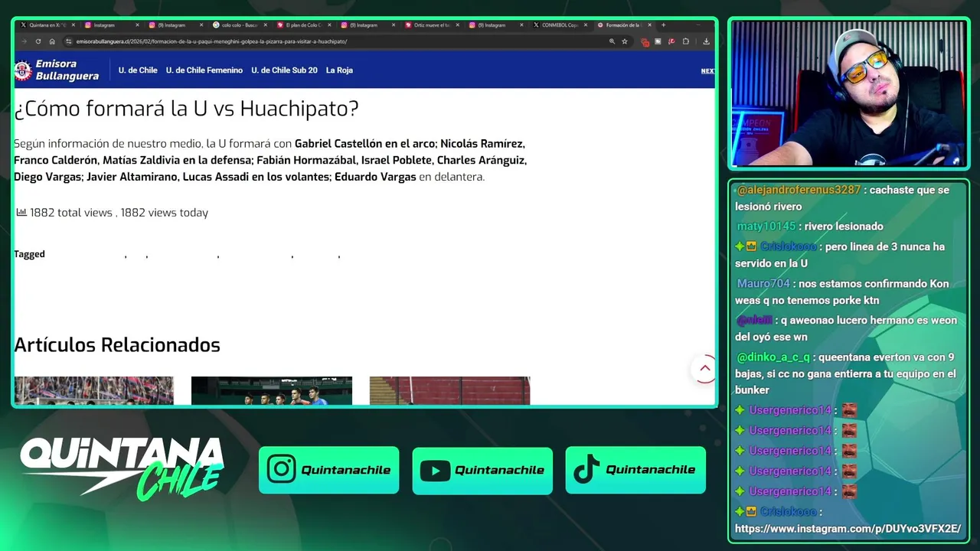Viewport: 980px width, 551px height.
Task: Open the browser downloads icon
Action: [706, 41]
